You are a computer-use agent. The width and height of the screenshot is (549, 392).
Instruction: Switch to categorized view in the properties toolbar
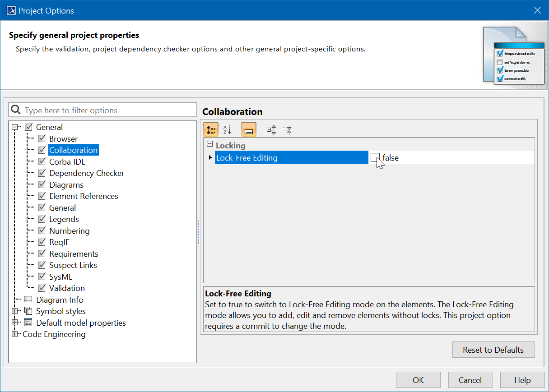tap(211, 130)
